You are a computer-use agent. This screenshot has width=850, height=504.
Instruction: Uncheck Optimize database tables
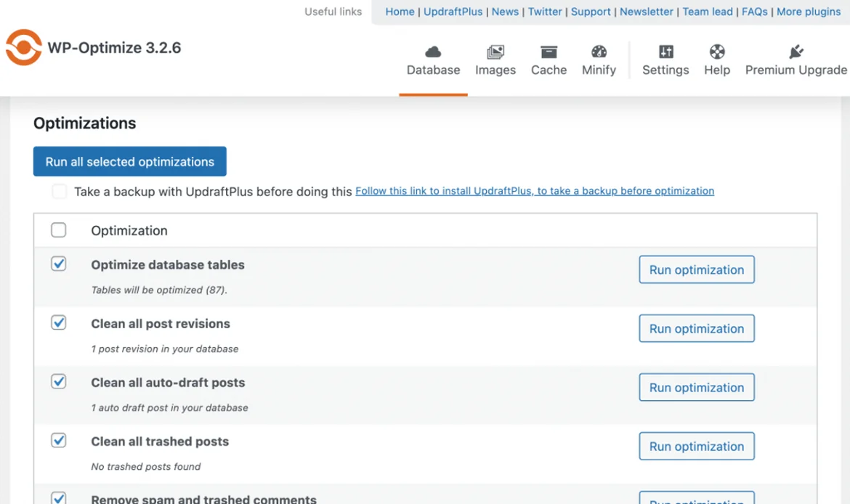tap(59, 264)
